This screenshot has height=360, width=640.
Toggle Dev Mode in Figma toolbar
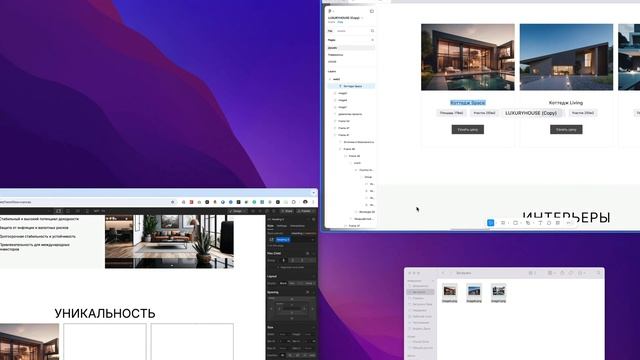[569, 223]
